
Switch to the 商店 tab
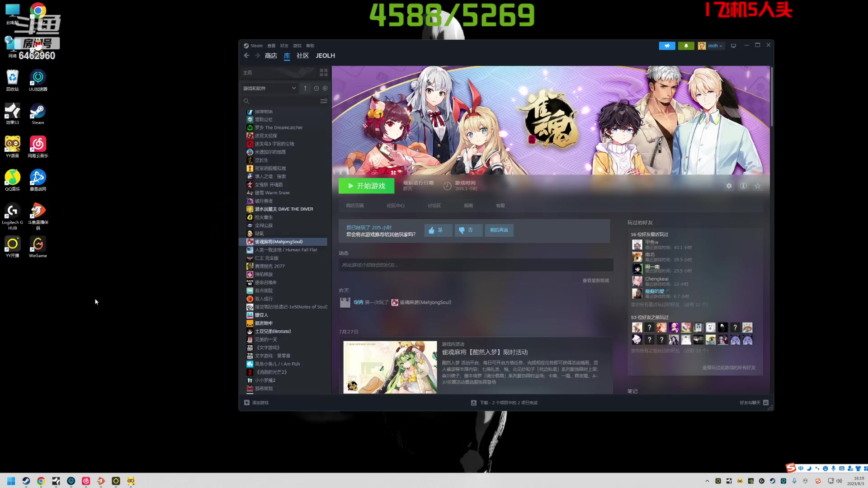tap(271, 56)
